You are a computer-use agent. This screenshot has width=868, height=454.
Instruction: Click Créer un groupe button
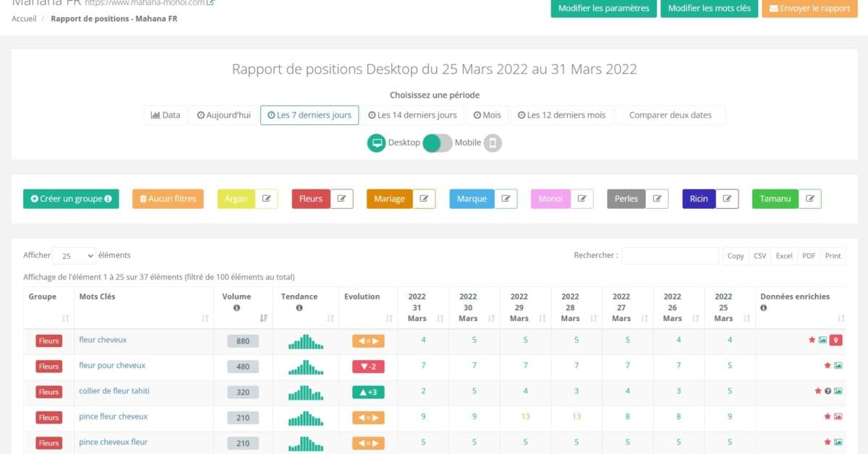coord(71,199)
